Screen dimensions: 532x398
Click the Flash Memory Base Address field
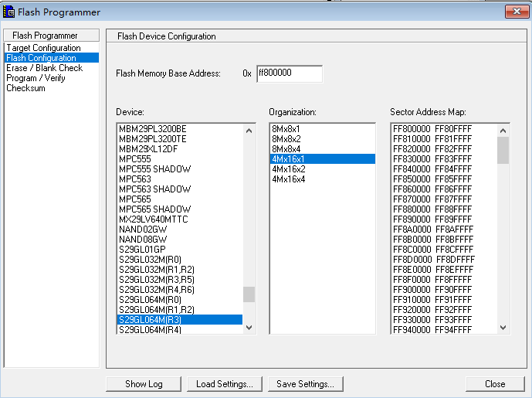[x=290, y=73]
